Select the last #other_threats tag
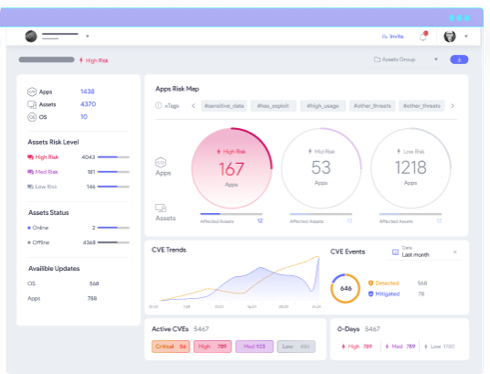Screen dimensions: 490x374 pyautogui.click(x=422, y=106)
